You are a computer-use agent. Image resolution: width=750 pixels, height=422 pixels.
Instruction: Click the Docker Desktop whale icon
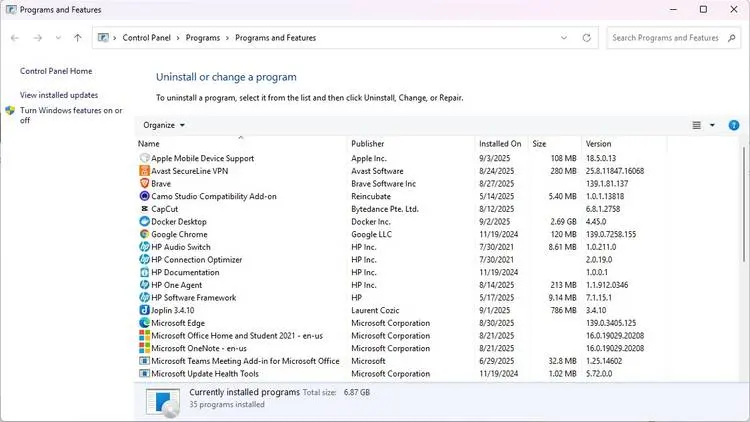tap(144, 222)
